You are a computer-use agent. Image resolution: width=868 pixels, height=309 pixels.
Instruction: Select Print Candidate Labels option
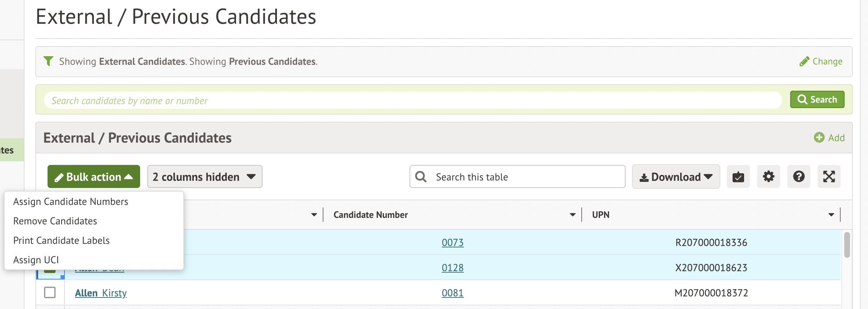[61, 241]
